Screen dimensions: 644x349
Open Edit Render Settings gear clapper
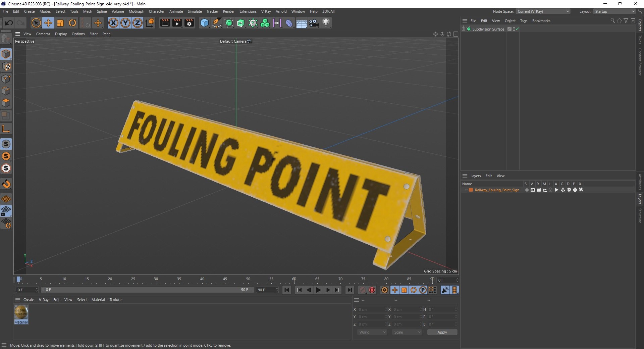pos(190,23)
